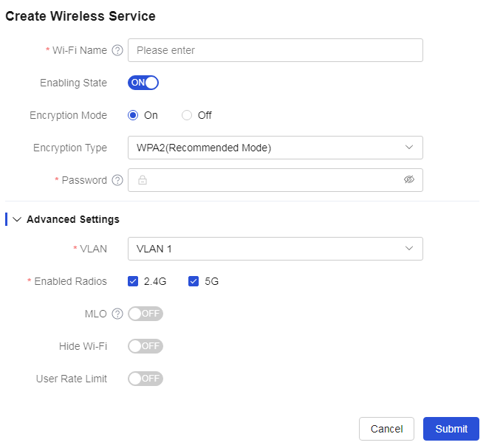Enable the MLO toggle

(x=146, y=314)
